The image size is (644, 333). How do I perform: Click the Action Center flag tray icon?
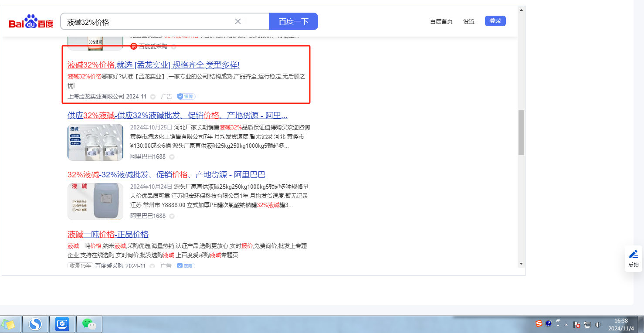(x=576, y=325)
